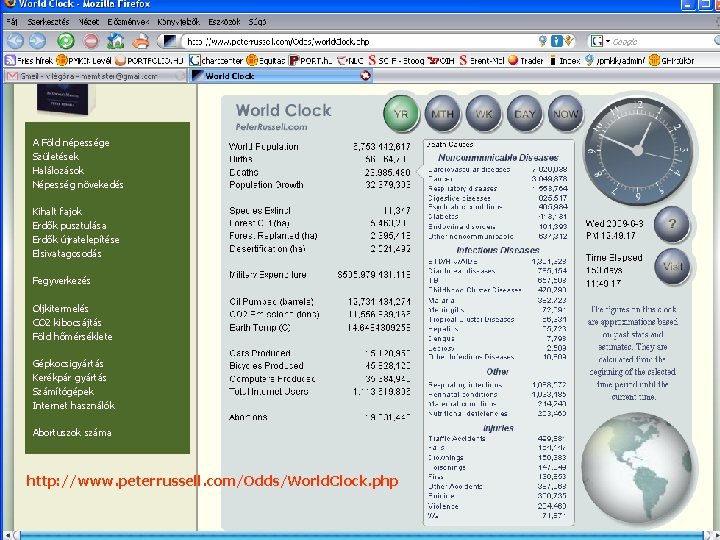Screen dimensions: 720x540
Task: Click the PeterRussell.com link under World Clock
Action: pos(271,127)
